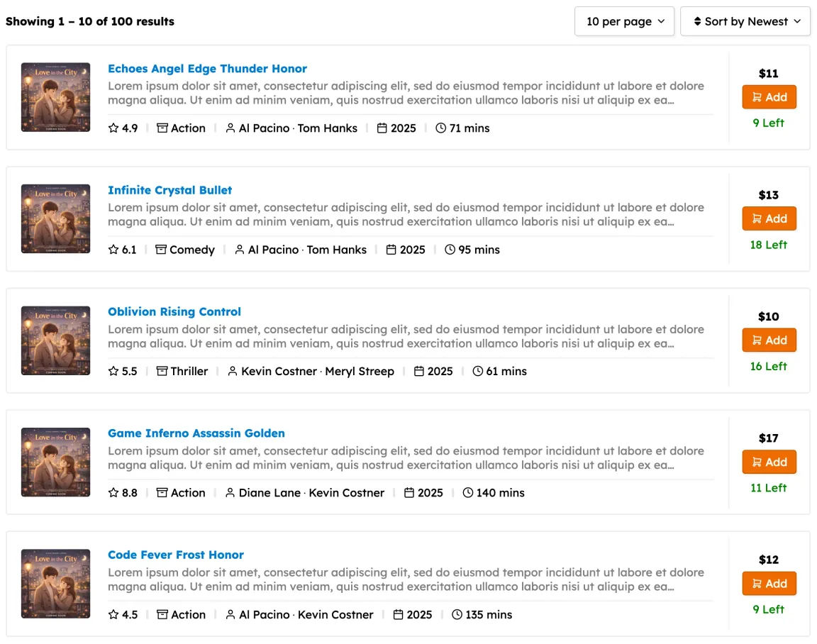817x644 pixels.
Task: Click the clock icon beside 71 mins
Action: tap(440, 128)
